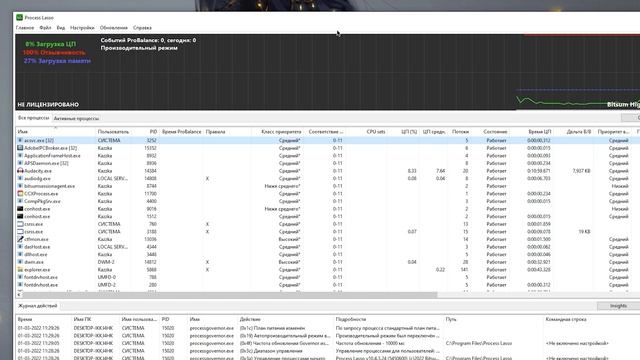Click the bitsumsessionagent.exe process icon
This screenshot has height=360, width=640.
tap(20, 186)
